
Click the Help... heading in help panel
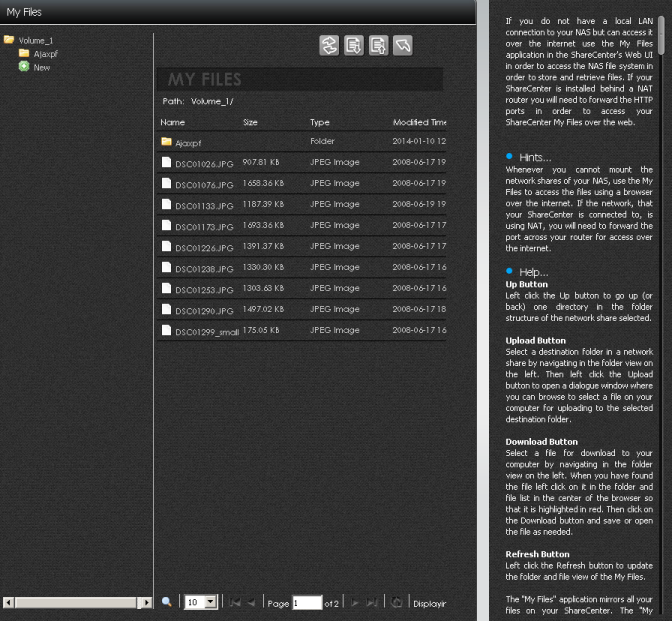pos(534,272)
